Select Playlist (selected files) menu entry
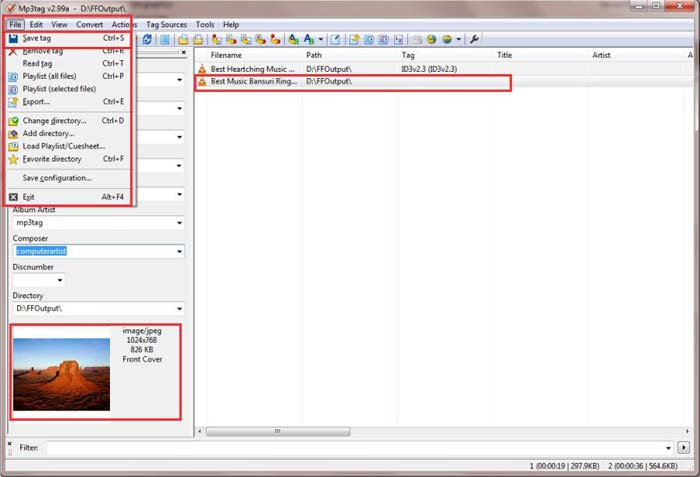The image size is (700, 477). pos(69,89)
